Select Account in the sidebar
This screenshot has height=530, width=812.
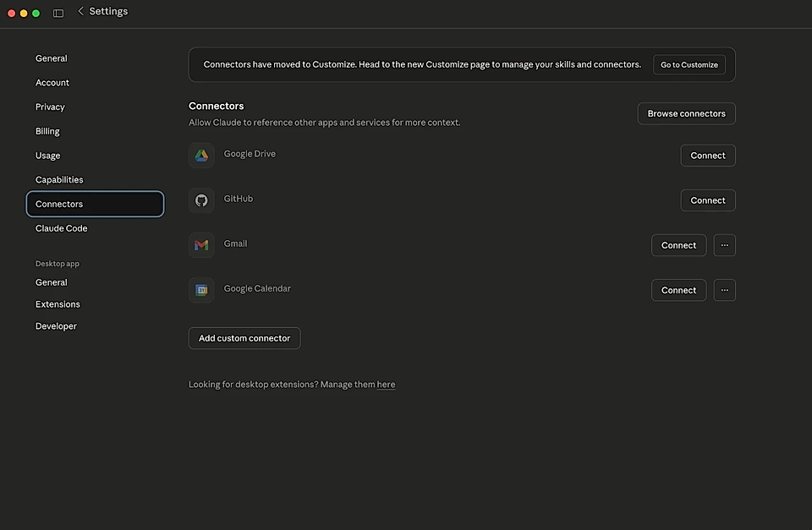52,82
